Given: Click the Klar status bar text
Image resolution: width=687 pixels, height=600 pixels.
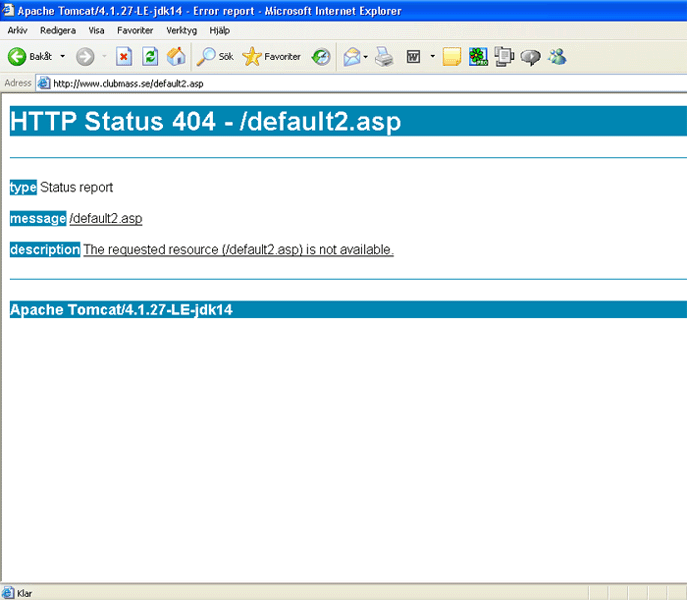Looking at the screenshot, I should pyautogui.click(x=25, y=593).
